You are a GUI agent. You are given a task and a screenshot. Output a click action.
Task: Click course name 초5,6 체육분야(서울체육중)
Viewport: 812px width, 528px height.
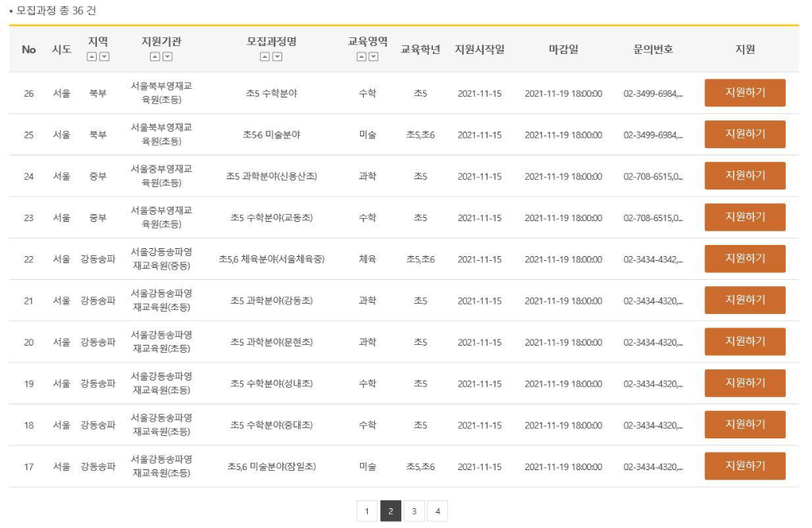point(271,258)
